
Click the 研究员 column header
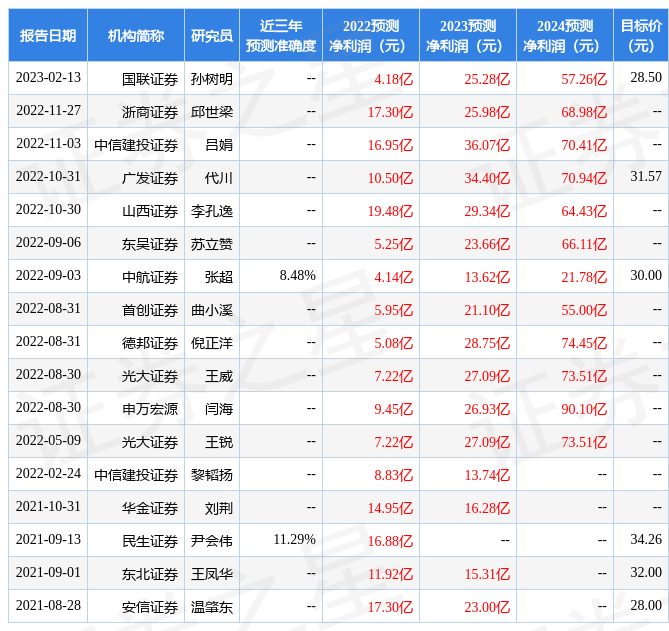pyautogui.click(x=212, y=35)
